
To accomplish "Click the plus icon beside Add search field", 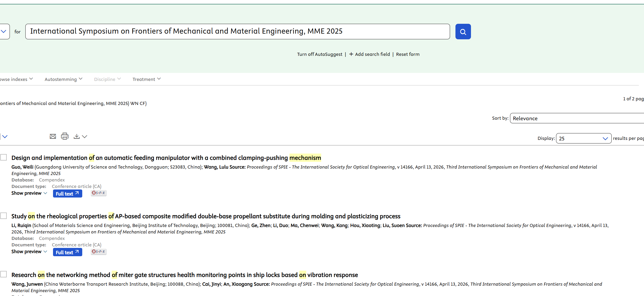I will [351, 54].
